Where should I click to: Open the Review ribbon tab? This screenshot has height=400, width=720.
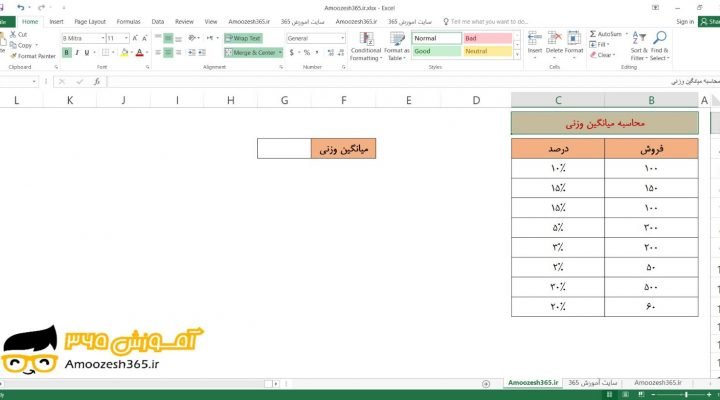pos(184,22)
